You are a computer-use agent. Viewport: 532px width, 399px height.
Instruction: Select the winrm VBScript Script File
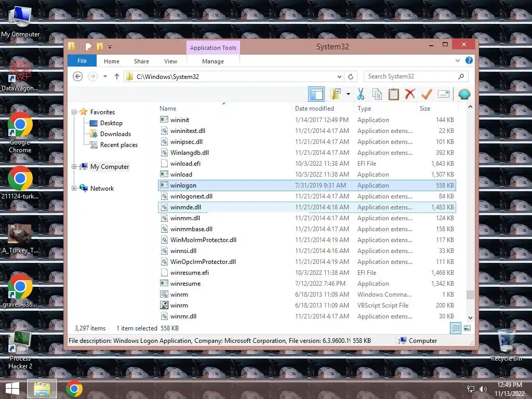click(x=307, y=305)
